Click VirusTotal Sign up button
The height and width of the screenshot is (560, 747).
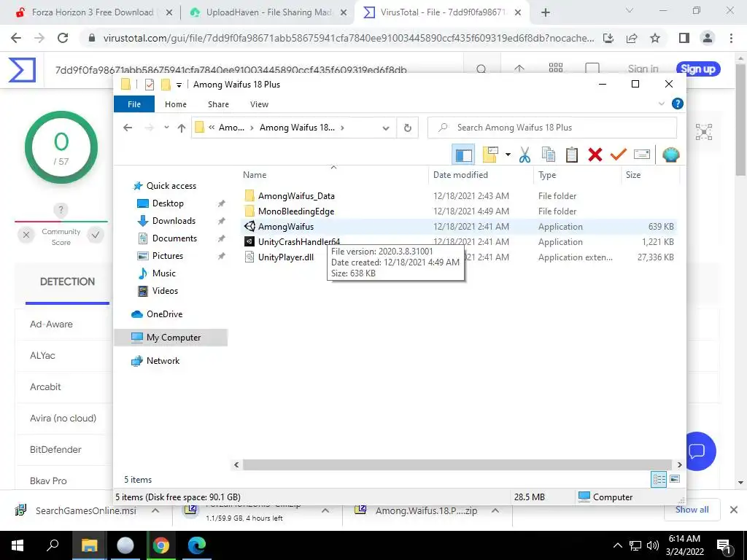pyautogui.click(x=698, y=69)
